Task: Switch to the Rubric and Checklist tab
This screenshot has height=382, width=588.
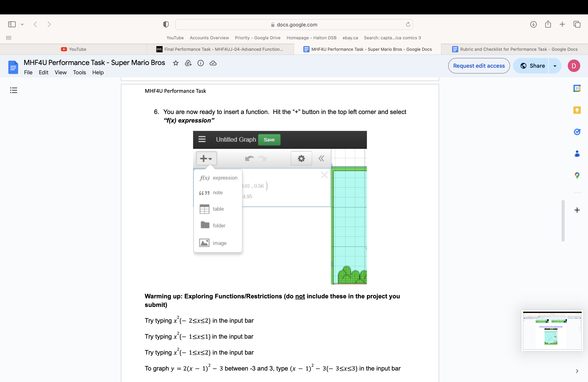Action: [x=515, y=49]
